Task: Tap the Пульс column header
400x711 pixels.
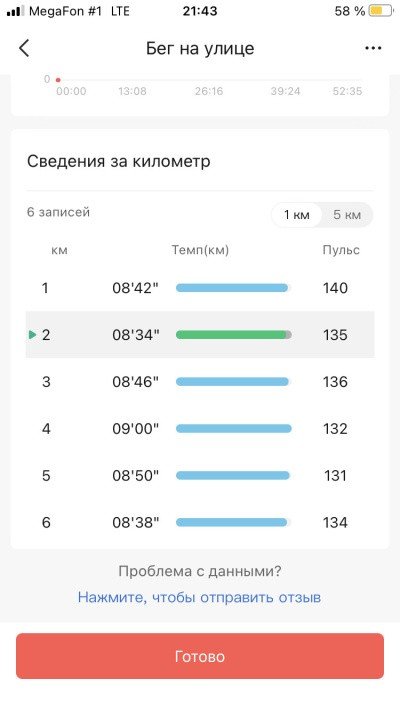Action: click(341, 250)
